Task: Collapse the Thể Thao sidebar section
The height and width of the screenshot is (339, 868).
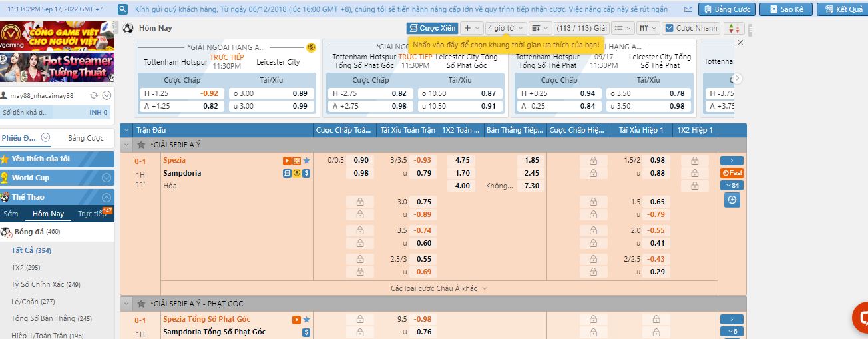Action: 106,198
